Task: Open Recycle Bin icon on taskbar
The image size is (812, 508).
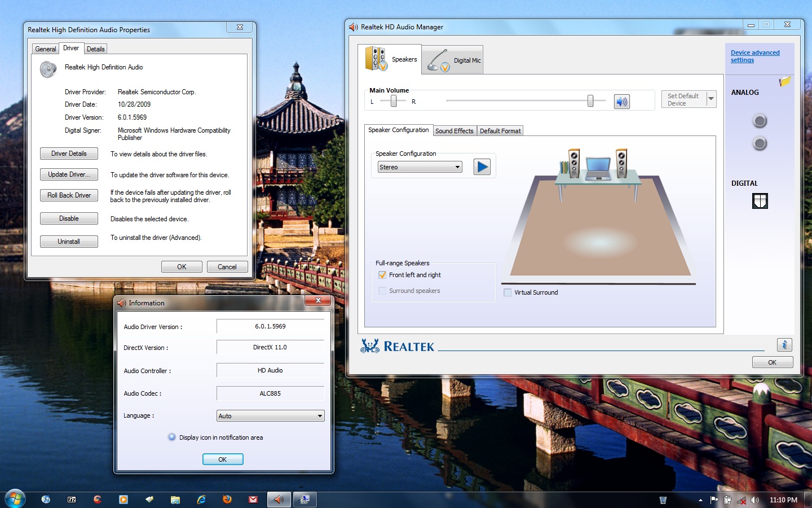Action: point(663,500)
